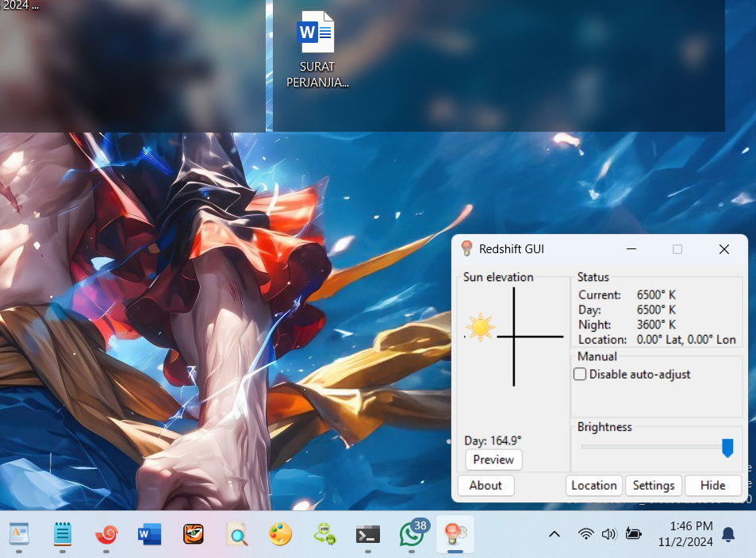The height and width of the screenshot is (558, 756).
Task: Open the blue notepad taskbar app
Action: click(x=63, y=534)
